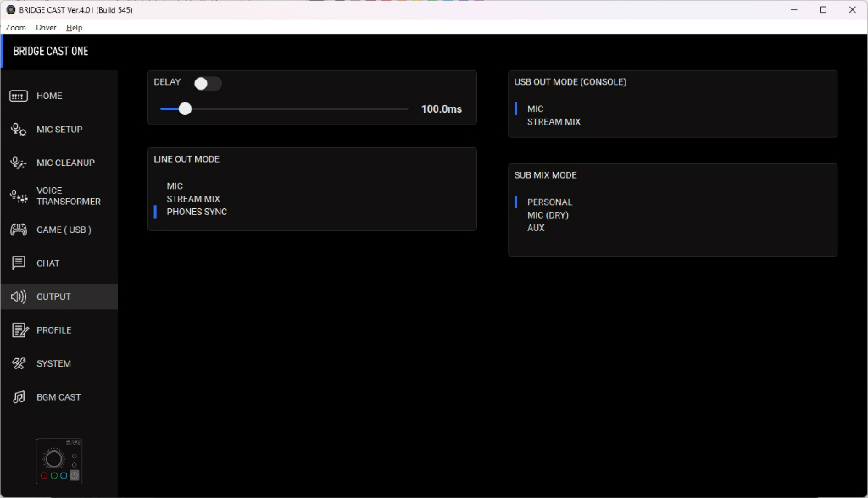868x498 pixels.
Task: Open the HOME page icon
Action: (19, 97)
